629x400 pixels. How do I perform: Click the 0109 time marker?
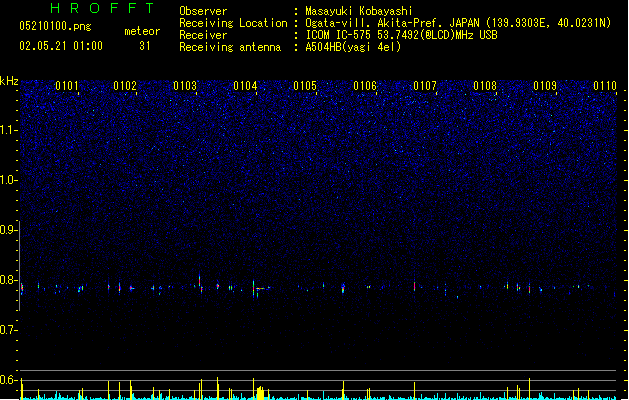click(545, 86)
